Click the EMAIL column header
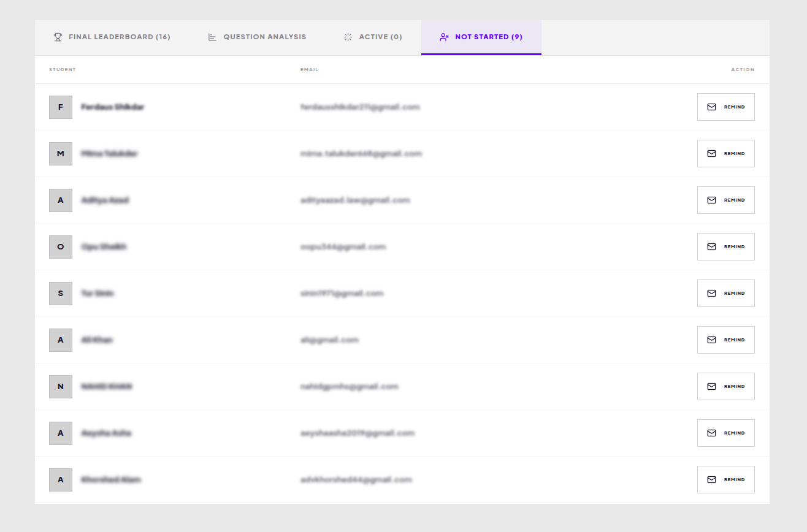 [309, 70]
